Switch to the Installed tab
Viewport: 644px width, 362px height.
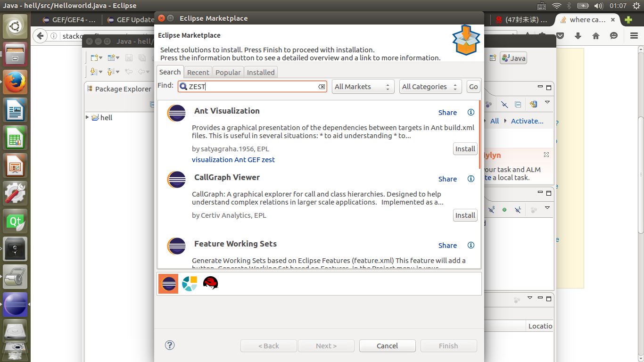(261, 72)
